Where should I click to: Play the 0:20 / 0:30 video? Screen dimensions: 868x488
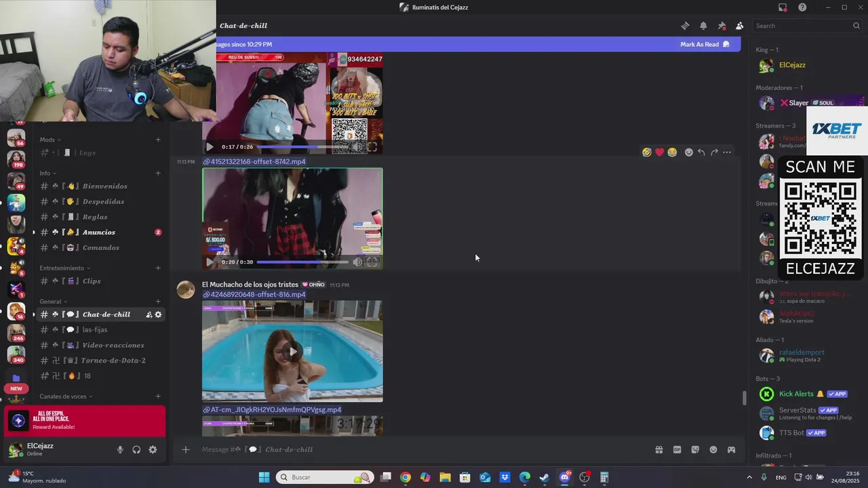(x=210, y=262)
